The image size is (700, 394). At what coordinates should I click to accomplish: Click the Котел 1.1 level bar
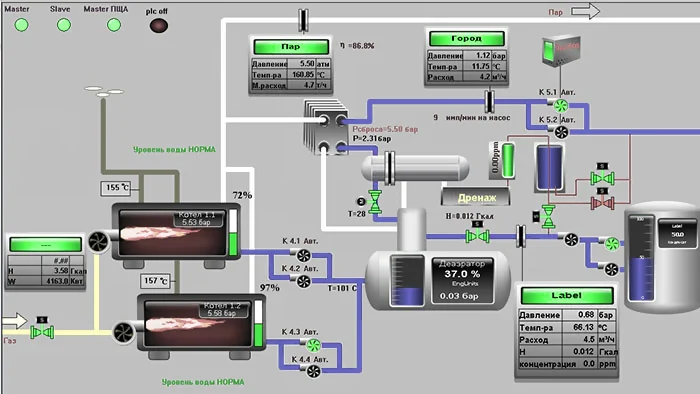[233, 232]
